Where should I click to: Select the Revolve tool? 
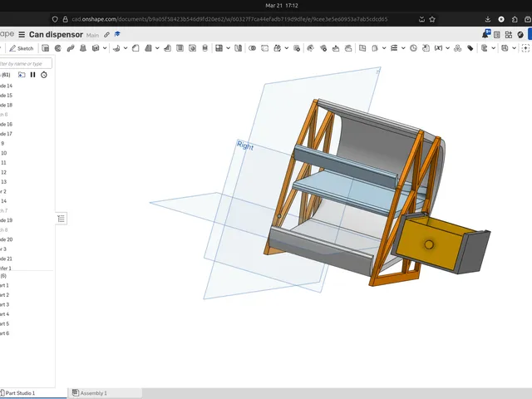57,48
